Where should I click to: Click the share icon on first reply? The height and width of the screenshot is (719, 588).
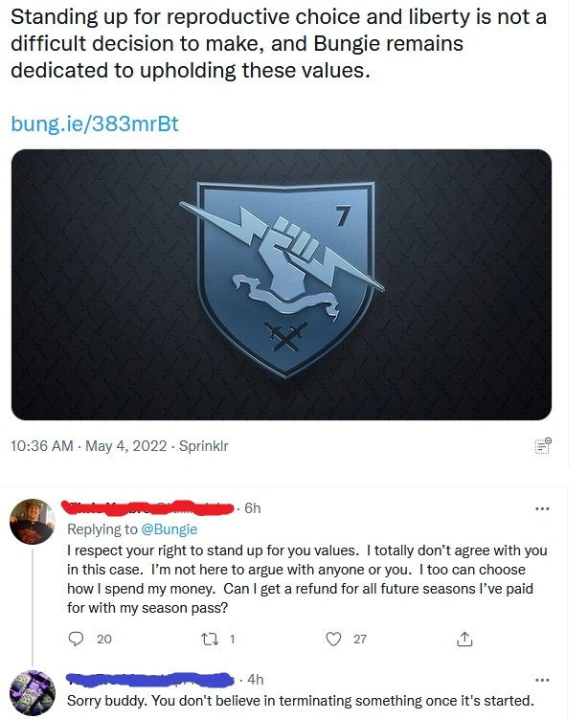(x=464, y=639)
